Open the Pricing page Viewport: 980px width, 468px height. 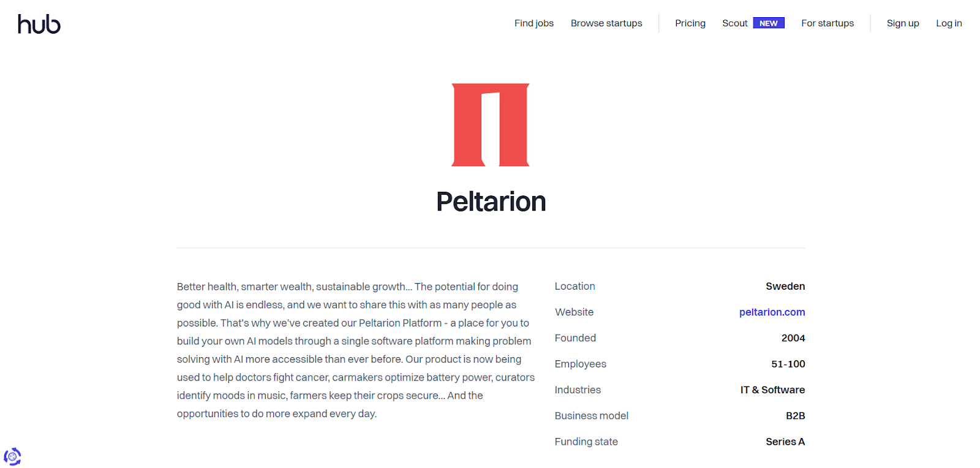point(690,23)
